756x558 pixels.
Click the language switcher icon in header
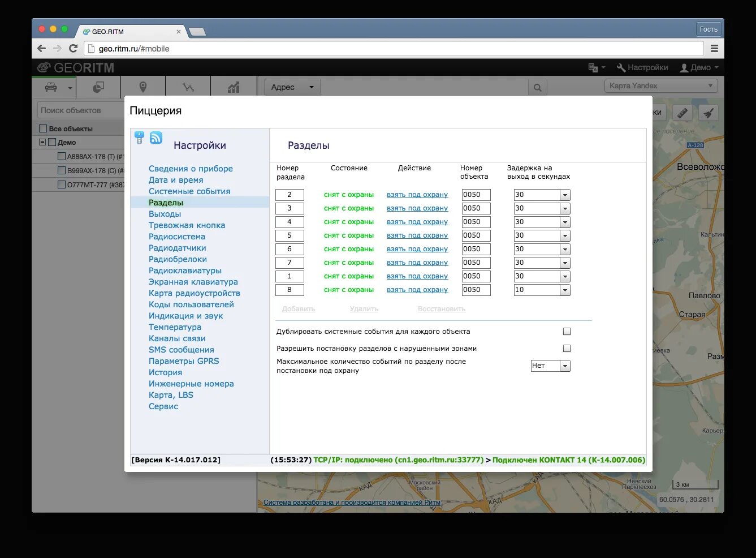coord(597,67)
